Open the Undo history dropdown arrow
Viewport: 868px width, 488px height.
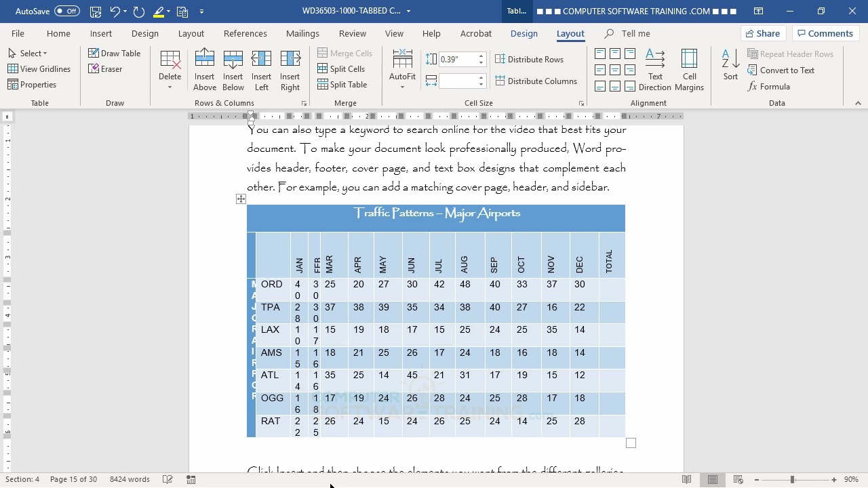point(125,12)
